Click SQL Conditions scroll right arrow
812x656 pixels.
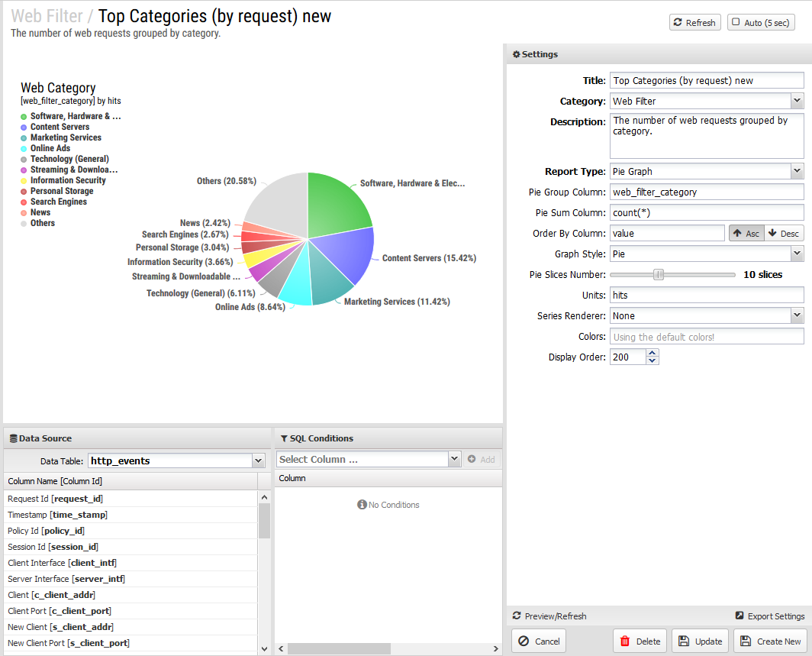pyautogui.click(x=495, y=649)
